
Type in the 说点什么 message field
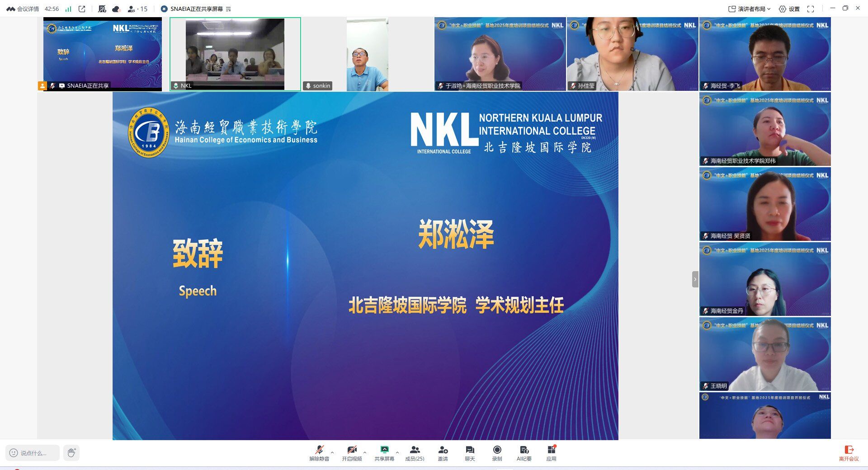click(33, 453)
